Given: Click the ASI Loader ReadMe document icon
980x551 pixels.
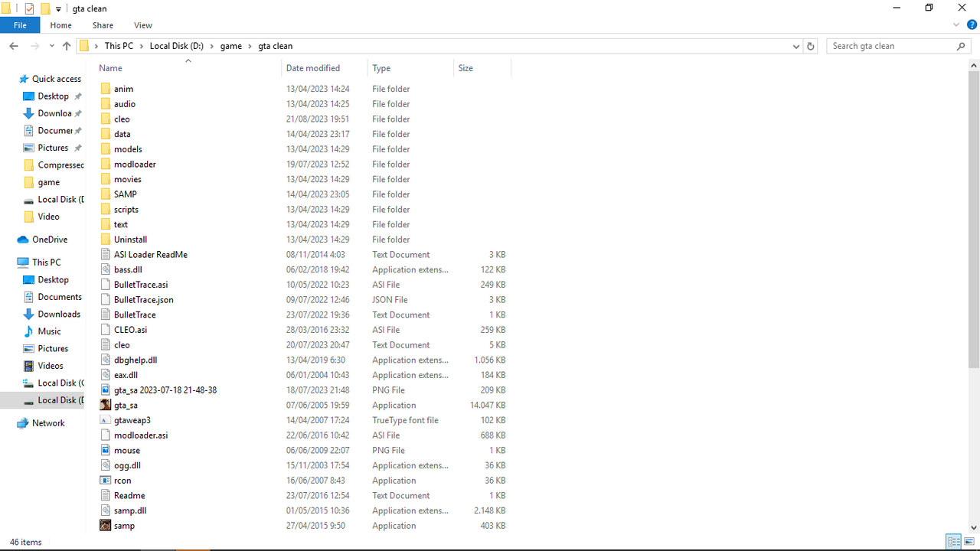Looking at the screenshot, I should [106, 254].
